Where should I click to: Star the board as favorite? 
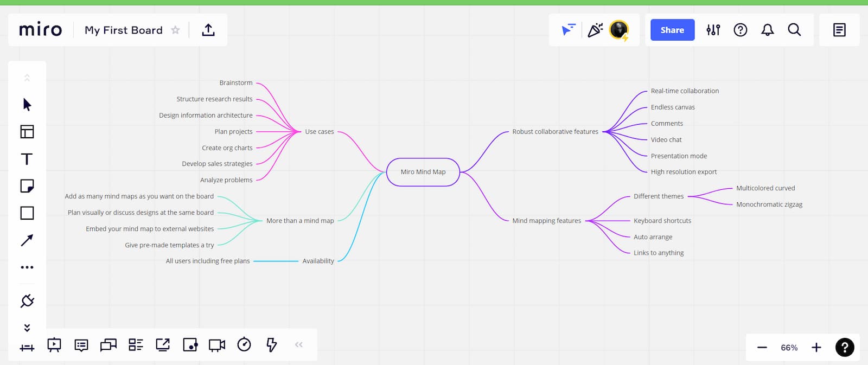coord(175,30)
